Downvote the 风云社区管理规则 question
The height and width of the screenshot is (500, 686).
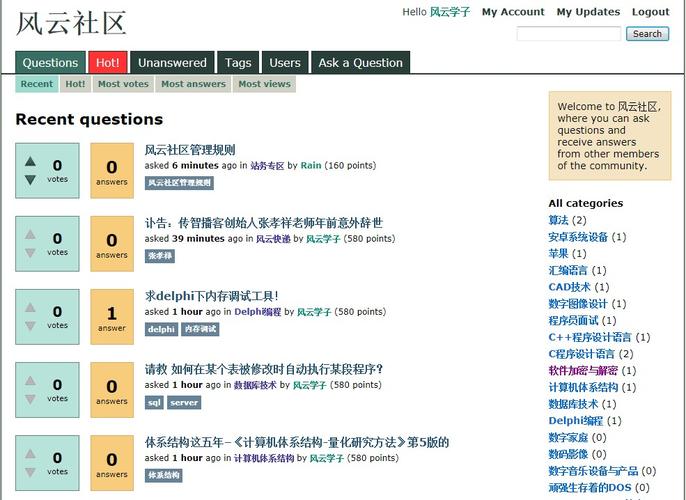point(30,180)
